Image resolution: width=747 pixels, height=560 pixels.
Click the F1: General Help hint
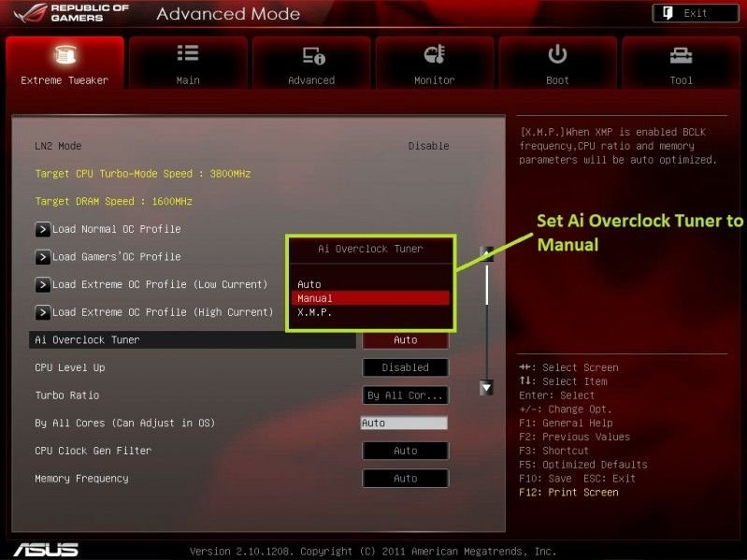click(x=566, y=423)
